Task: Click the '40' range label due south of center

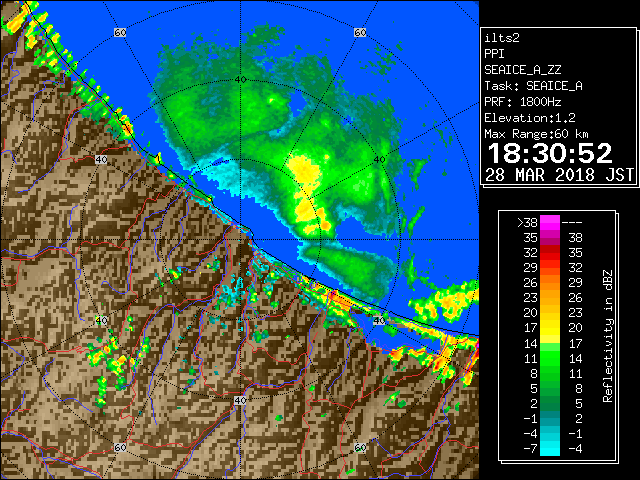Action: (x=240, y=400)
